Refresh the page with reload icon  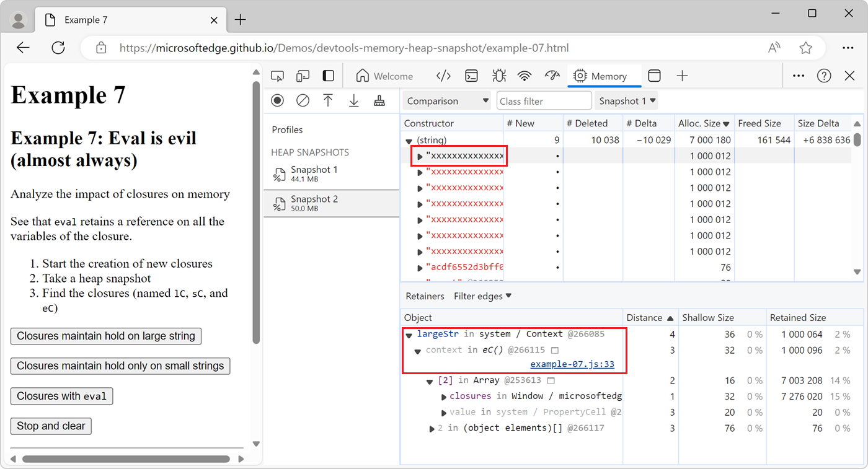coord(58,48)
